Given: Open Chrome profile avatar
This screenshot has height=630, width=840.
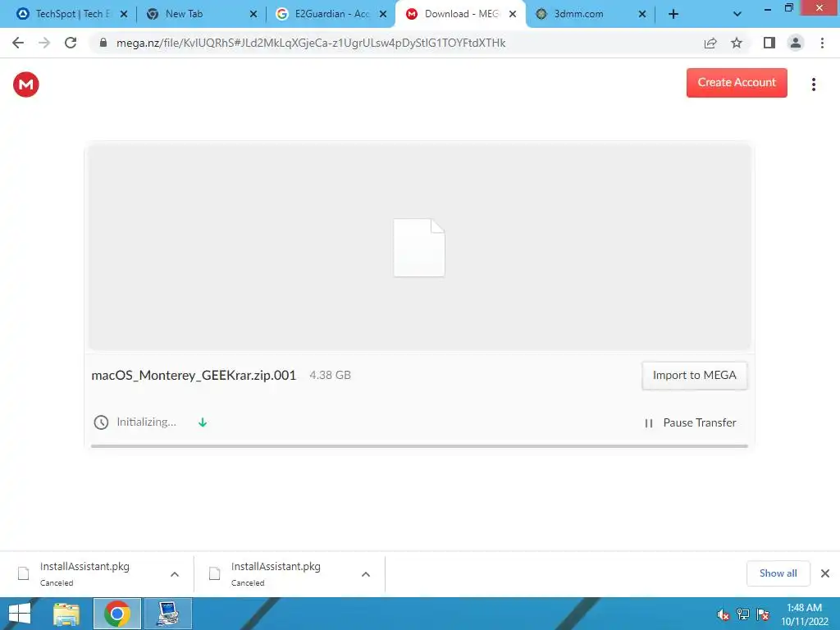Looking at the screenshot, I should pos(796,43).
